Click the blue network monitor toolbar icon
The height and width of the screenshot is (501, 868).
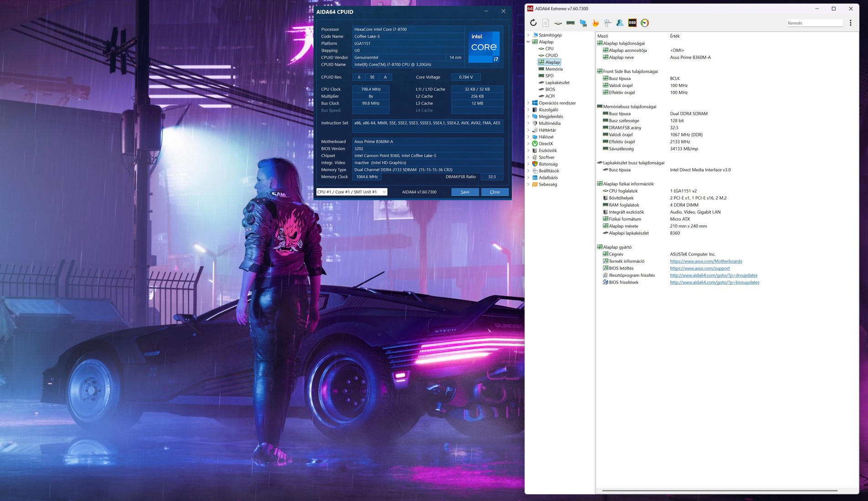(x=583, y=23)
